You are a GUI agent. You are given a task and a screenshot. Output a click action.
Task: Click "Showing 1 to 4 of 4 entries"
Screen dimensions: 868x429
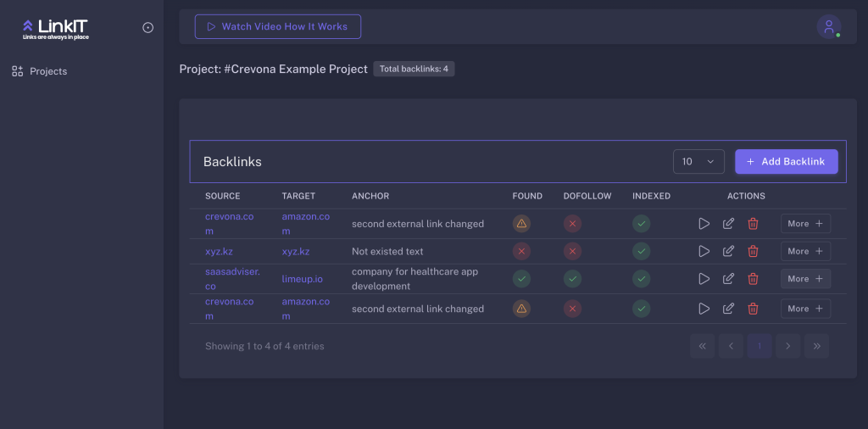coord(264,346)
